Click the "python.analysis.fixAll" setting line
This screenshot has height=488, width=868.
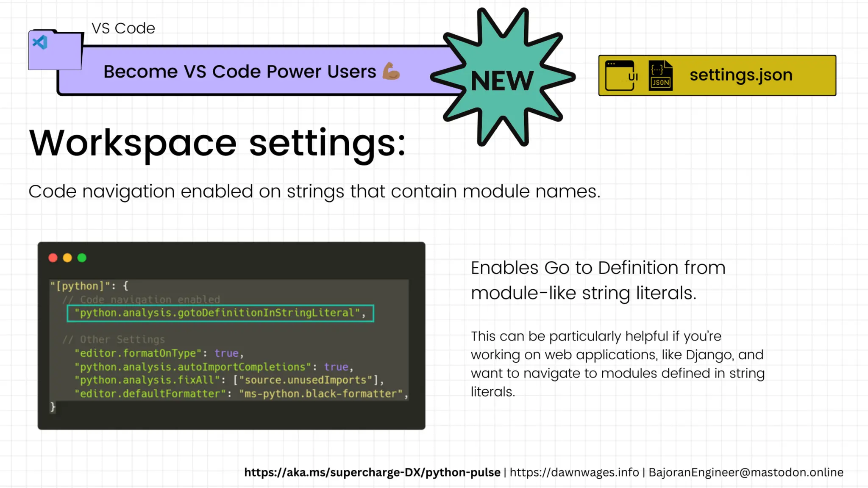229,380
